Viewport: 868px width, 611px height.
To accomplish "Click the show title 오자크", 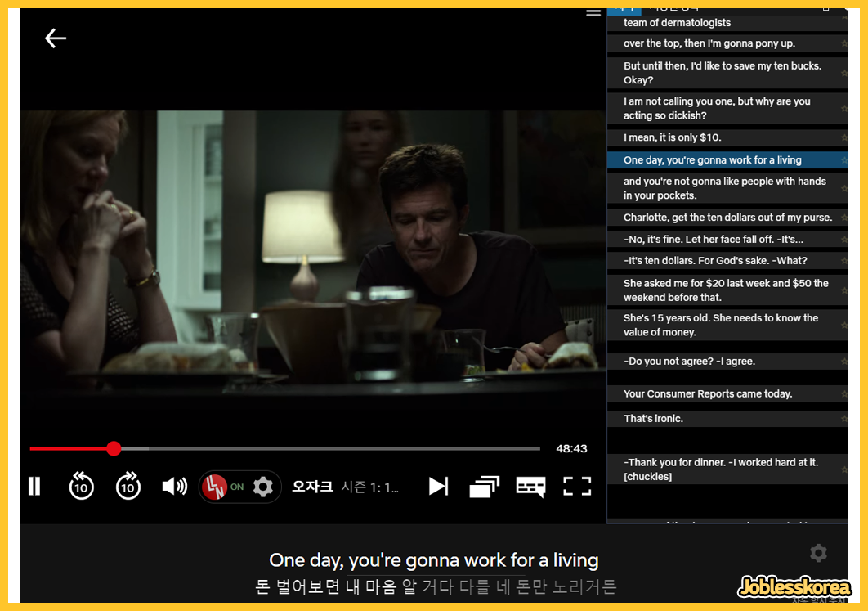I will click(x=312, y=487).
